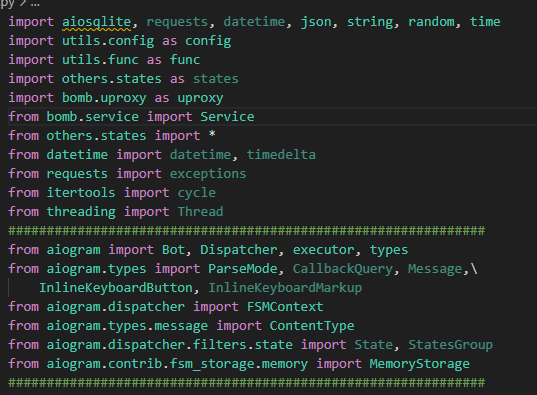Click the dimmed 'InlineKeyboardMarkup' import
The height and width of the screenshot is (395, 537).
(285, 288)
